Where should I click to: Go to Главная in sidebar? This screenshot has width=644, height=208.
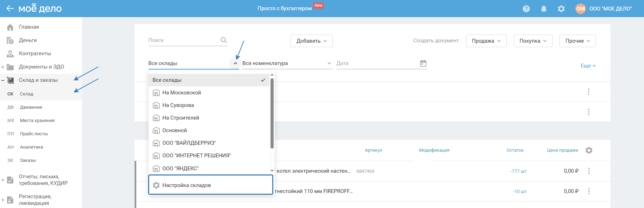tap(29, 27)
